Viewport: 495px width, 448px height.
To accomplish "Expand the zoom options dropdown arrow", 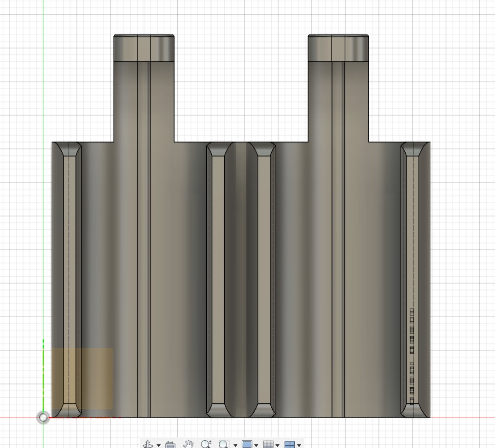I will click(235, 445).
